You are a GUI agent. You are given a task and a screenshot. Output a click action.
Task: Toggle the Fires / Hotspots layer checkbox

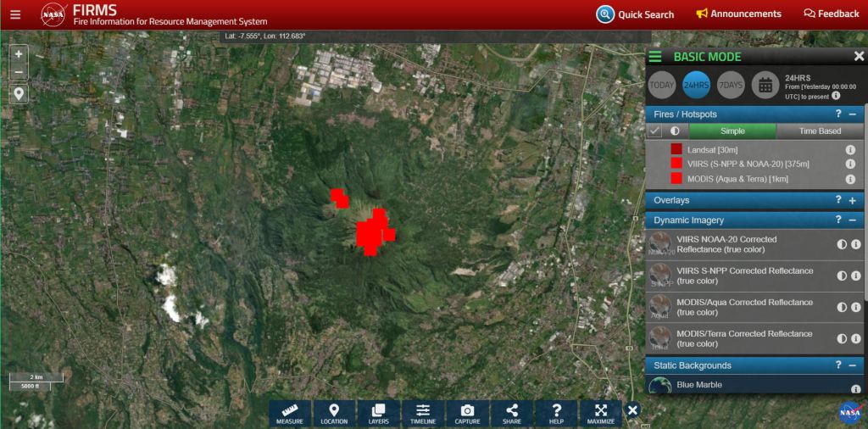click(655, 131)
